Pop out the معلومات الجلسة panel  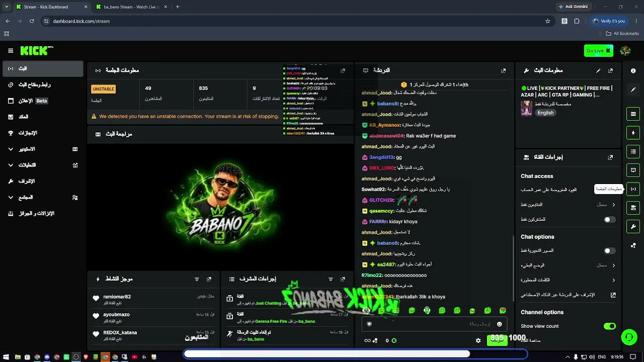343,71
